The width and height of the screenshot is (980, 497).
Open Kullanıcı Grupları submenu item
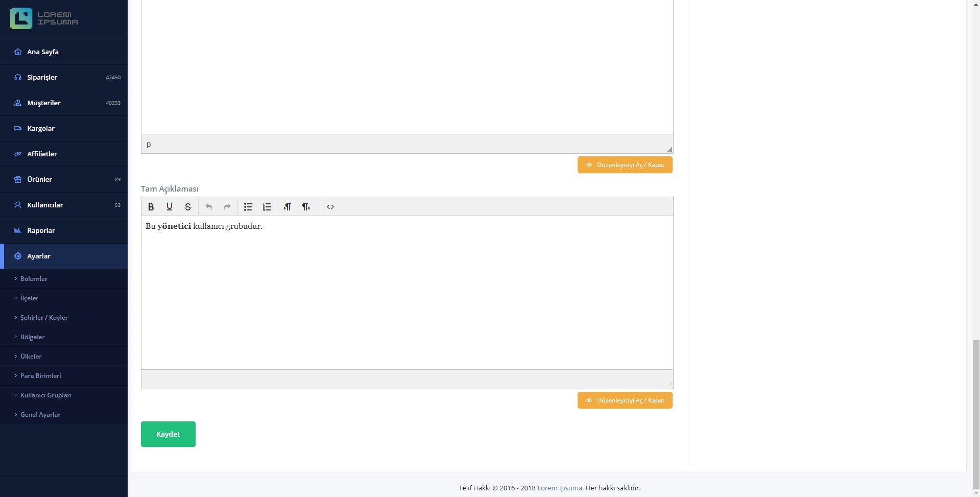click(46, 395)
